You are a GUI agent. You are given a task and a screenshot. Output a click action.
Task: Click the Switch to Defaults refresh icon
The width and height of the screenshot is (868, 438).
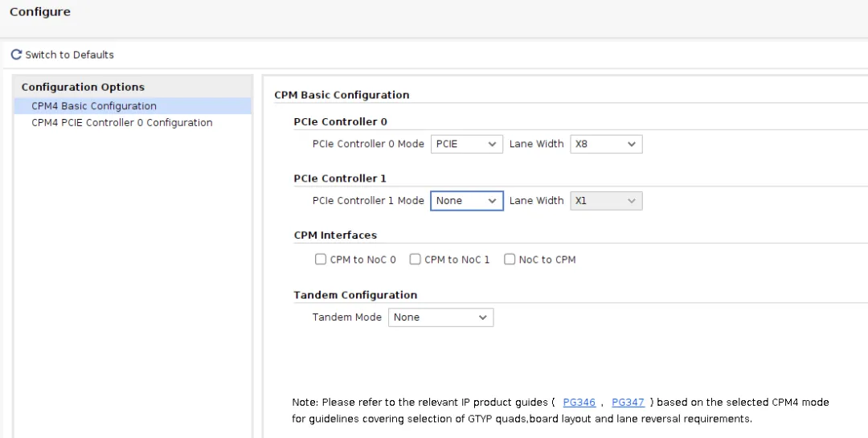point(16,55)
